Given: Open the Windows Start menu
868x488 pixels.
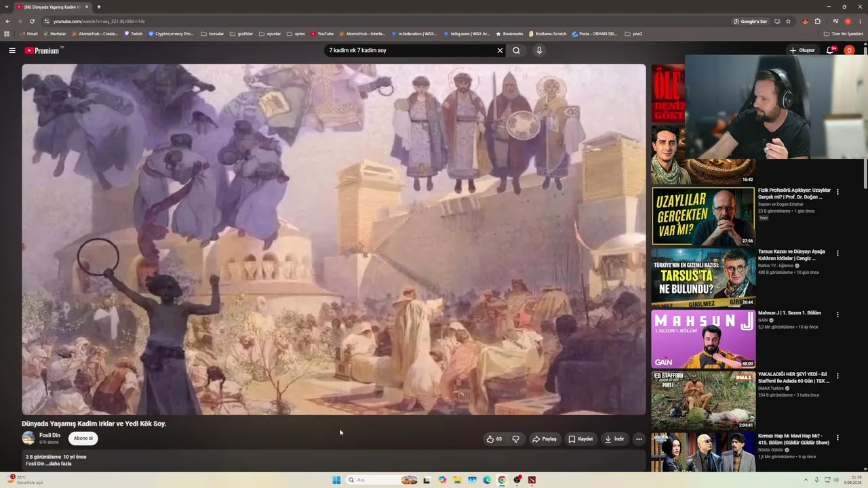Looking at the screenshot, I should [x=336, y=480].
